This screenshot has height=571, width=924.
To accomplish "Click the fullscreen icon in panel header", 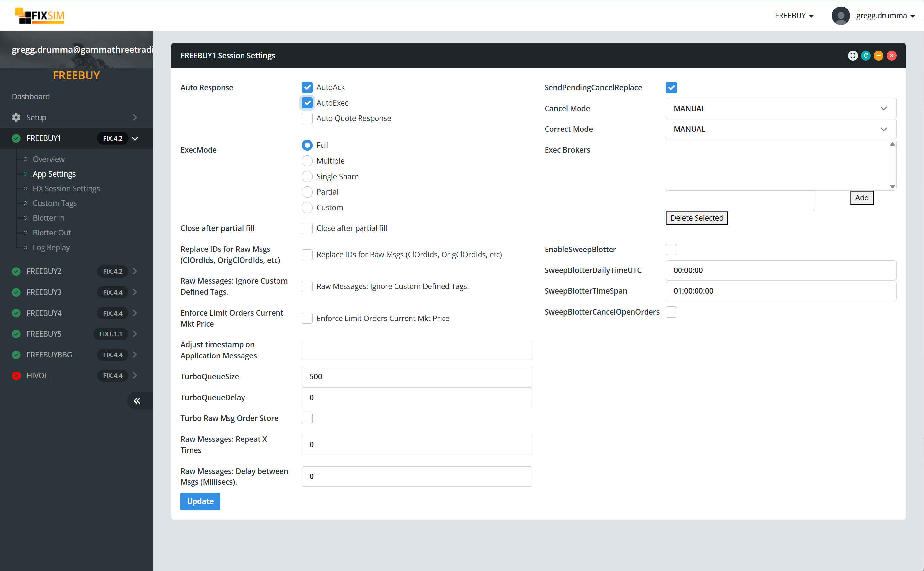I will tap(853, 56).
